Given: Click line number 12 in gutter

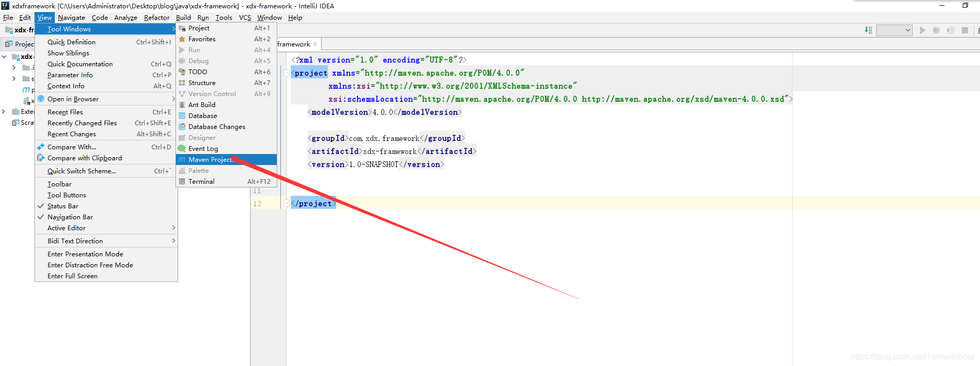Looking at the screenshot, I should pyautogui.click(x=257, y=204).
